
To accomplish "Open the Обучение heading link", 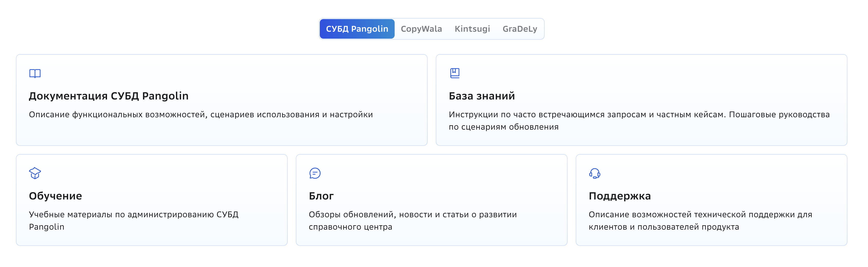I will coord(55,196).
